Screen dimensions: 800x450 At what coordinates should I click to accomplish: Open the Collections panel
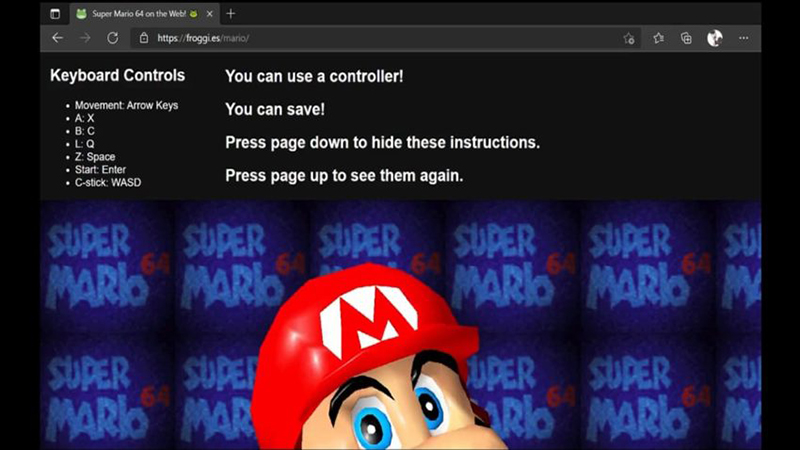coord(686,38)
